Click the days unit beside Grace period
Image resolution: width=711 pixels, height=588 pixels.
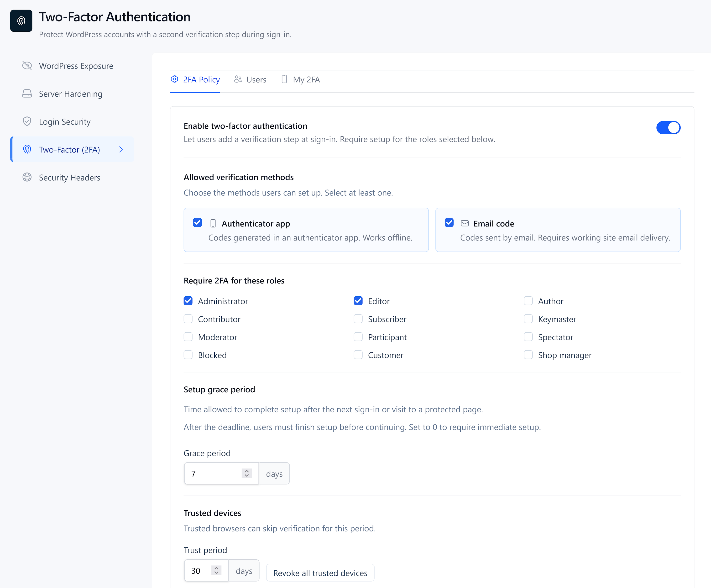tap(274, 473)
